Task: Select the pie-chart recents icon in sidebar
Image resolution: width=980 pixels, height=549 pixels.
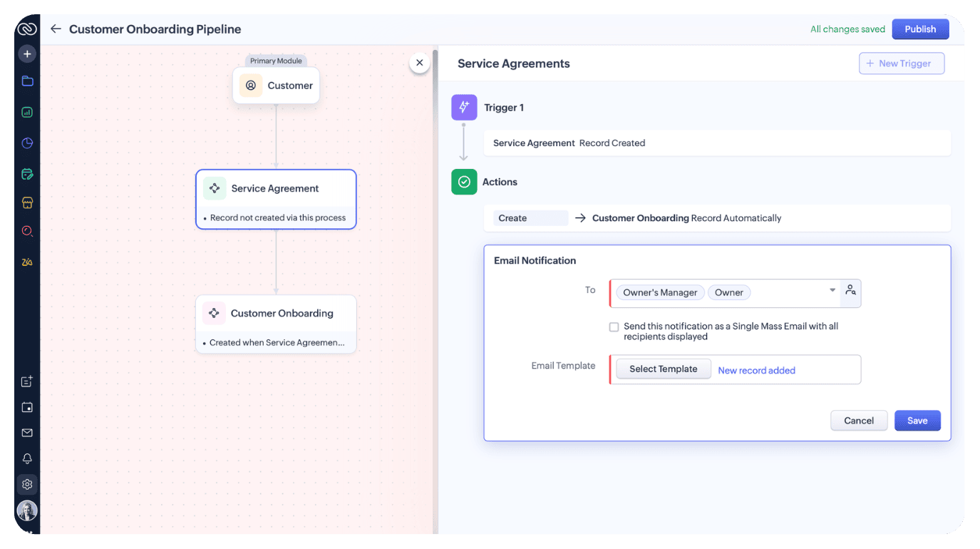Action: 27,143
